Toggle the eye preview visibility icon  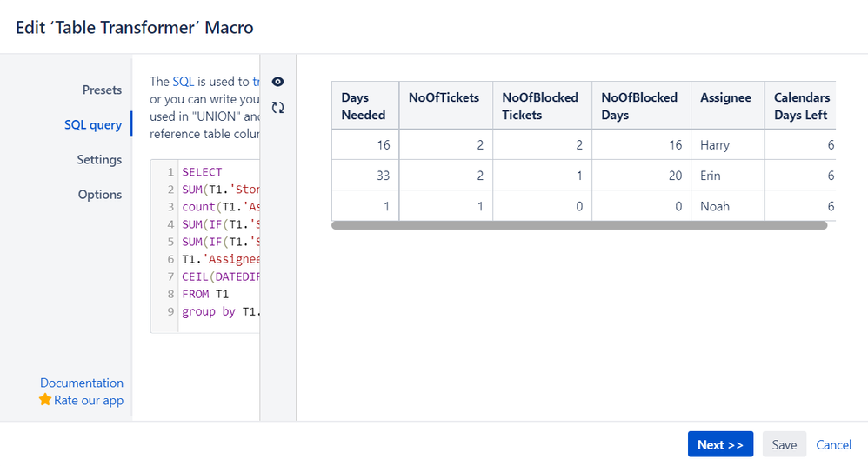pos(278,82)
